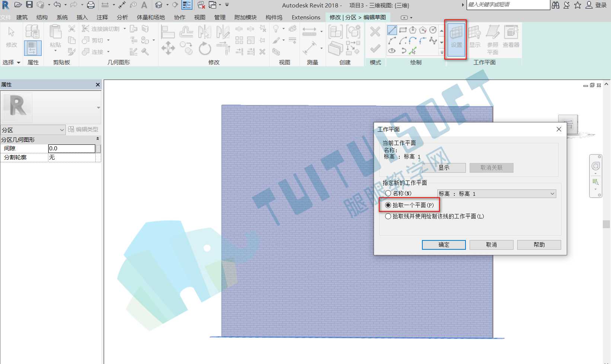Click the 编辑类型 edit type button

83,130
